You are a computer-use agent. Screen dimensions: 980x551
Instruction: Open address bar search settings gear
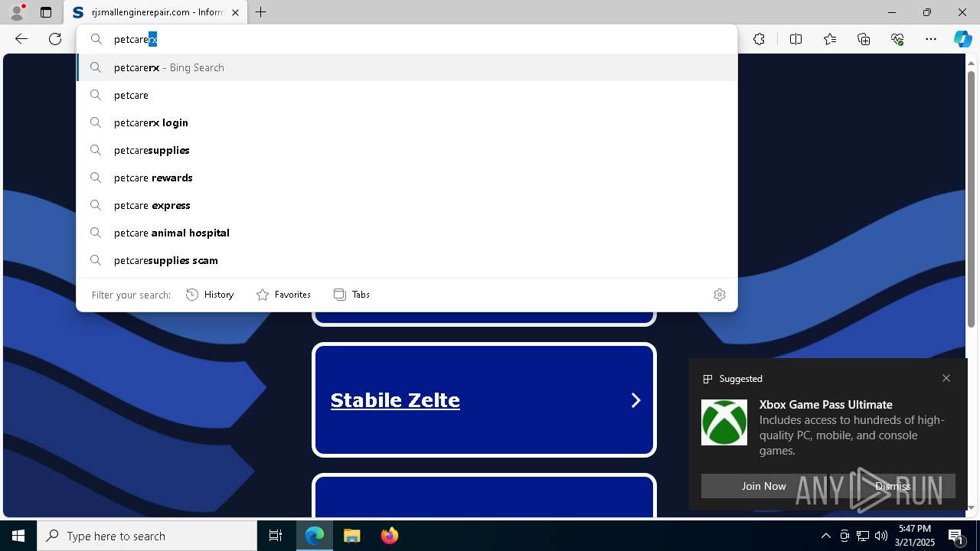point(720,295)
